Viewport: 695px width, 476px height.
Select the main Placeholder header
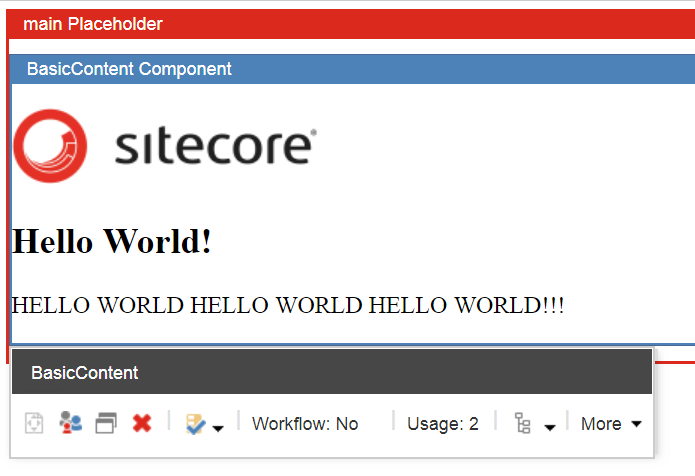coord(351,24)
